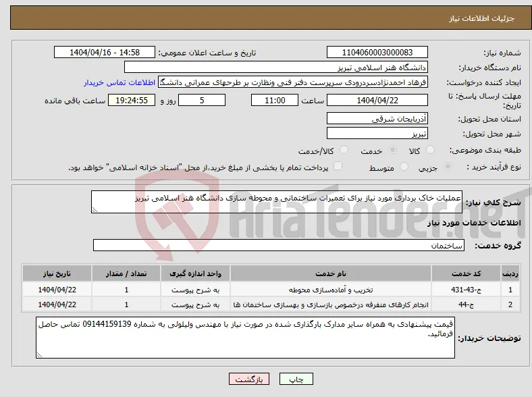
Task: Click the توضیحات خریدار notes textarea
Action: pyautogui.click(x=245, y=338)
